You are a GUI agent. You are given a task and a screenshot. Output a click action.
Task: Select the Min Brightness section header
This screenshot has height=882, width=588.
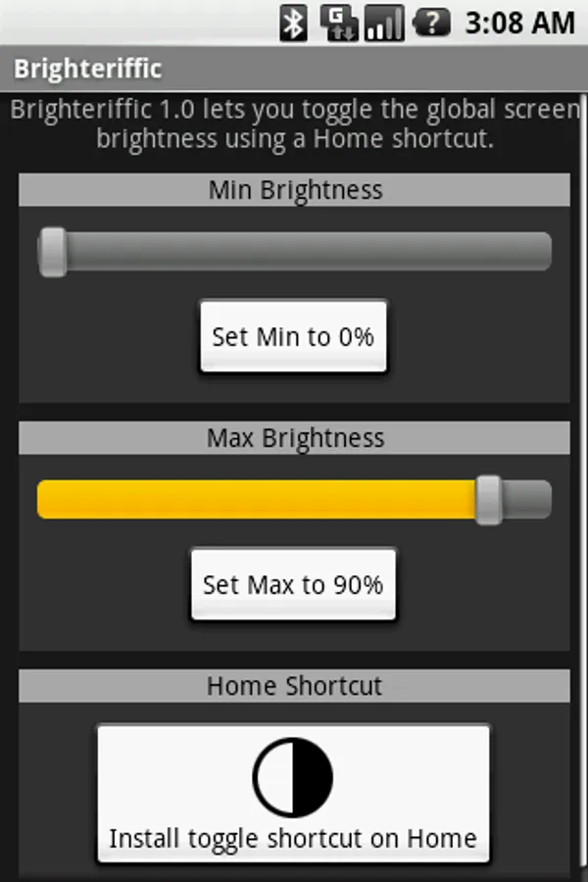294,190
